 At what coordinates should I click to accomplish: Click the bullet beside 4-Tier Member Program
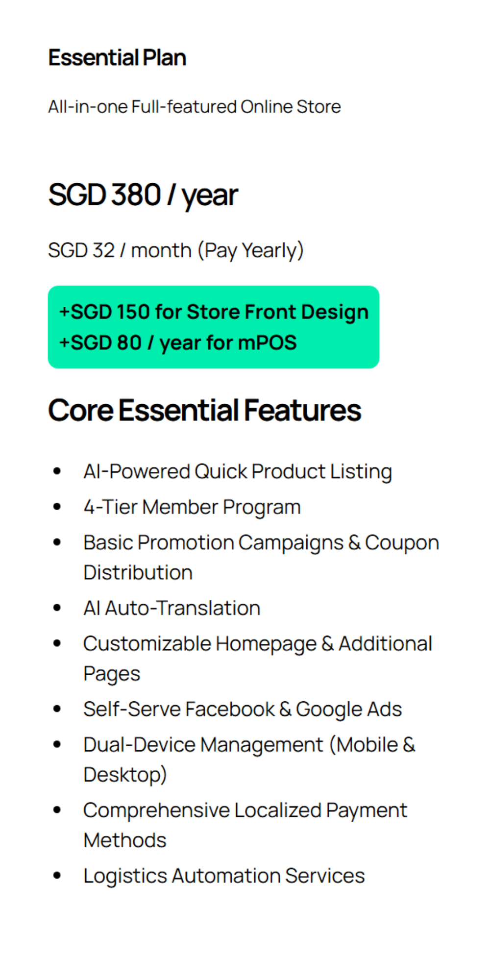(57, 507)
